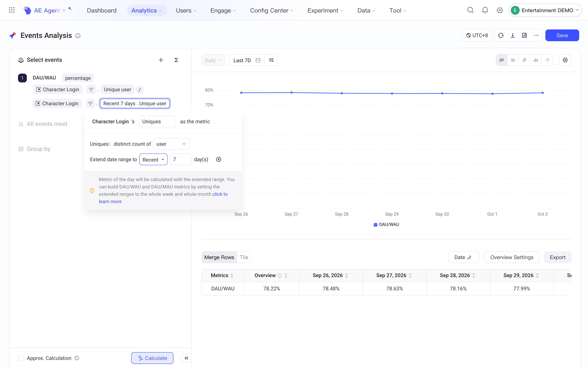Click the refresh icon near UTC+8
Screen dimensions: 588x368
501,36
